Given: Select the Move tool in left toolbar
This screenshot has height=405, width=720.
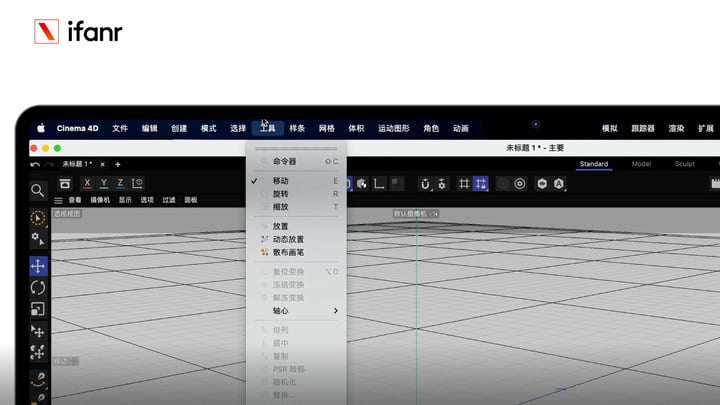Looking at the screenshot, I should [x=38, y=266].
